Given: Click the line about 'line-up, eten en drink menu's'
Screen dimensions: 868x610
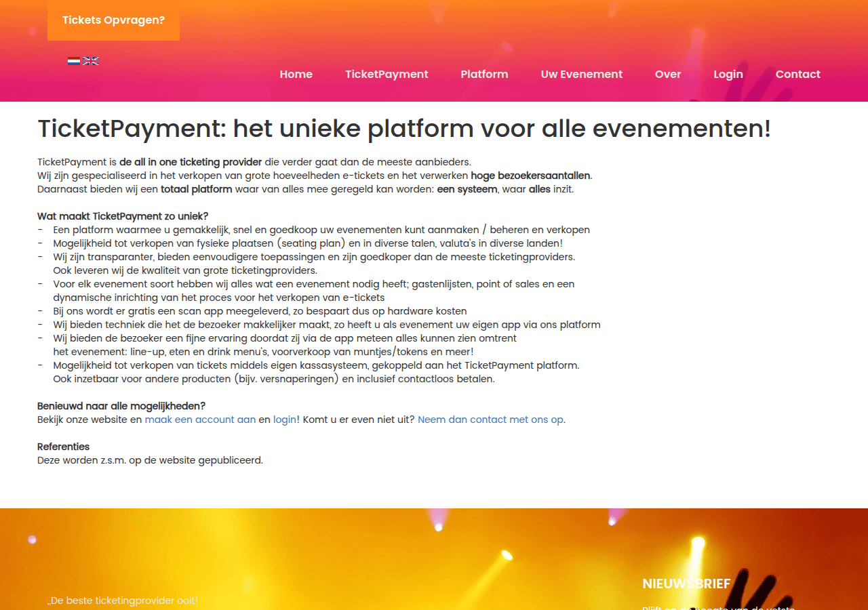Looking at the screenshot, I should [263, 352].
